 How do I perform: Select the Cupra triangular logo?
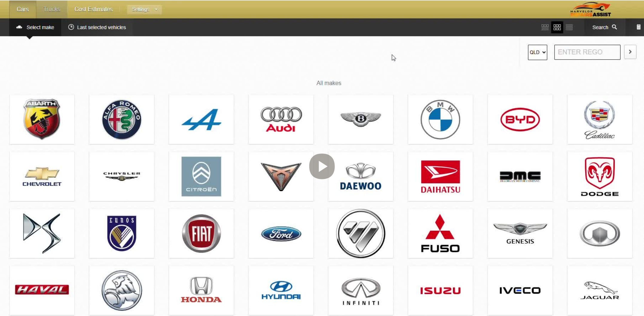coord(281,177)
